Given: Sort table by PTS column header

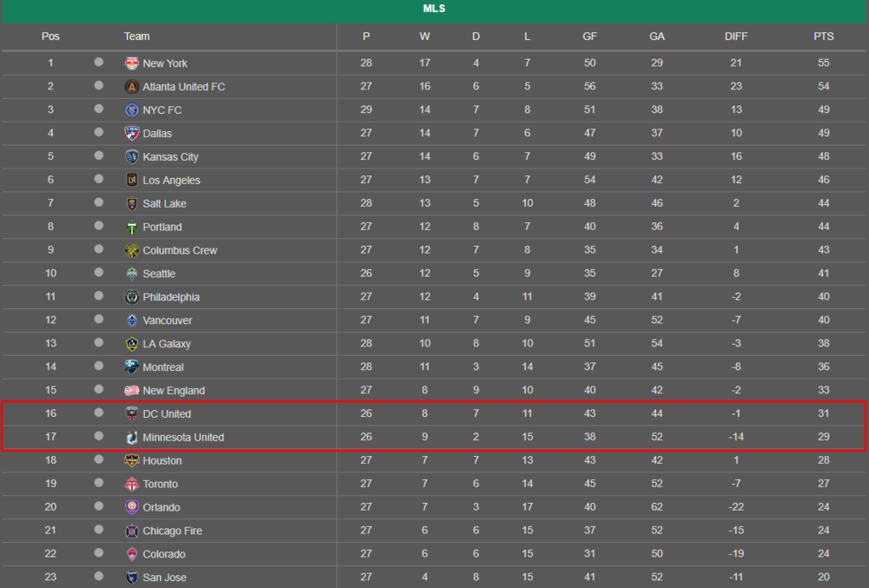Looking at the screenshot, I should (823, 36).
